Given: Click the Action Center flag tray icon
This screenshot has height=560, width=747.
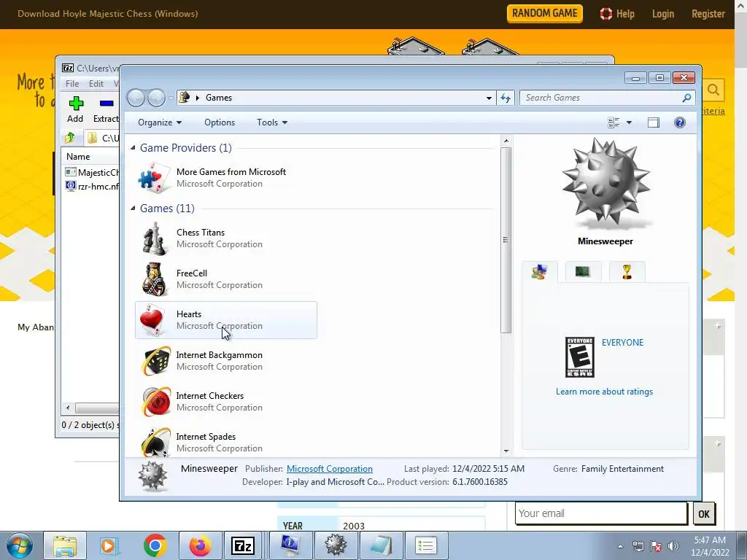Looking at the screenshot, I should [656, 546].
